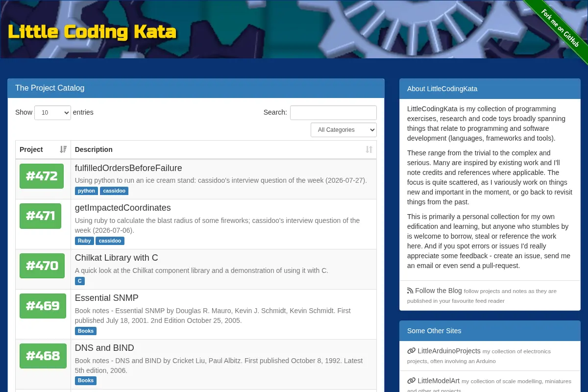Click Essential SNMP book notes description

213,316
